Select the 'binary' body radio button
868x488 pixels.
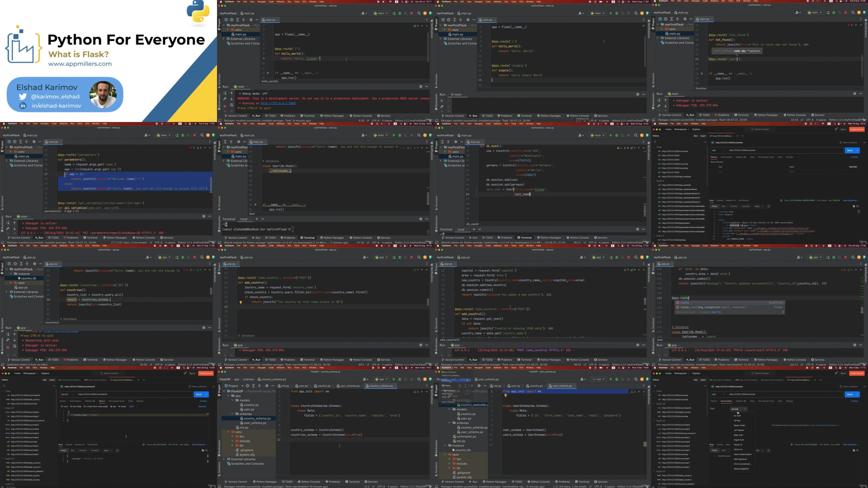[x=119, y=406]
